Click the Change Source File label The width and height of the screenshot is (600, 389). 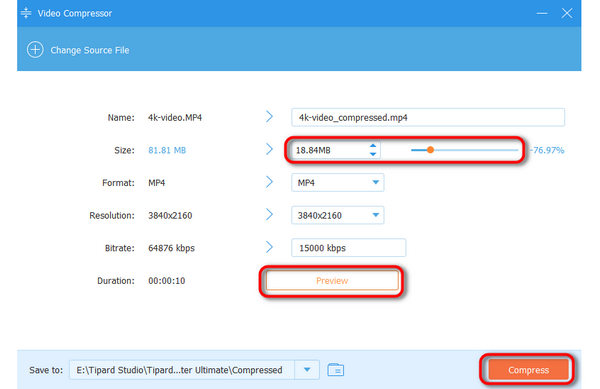(90, 50)
